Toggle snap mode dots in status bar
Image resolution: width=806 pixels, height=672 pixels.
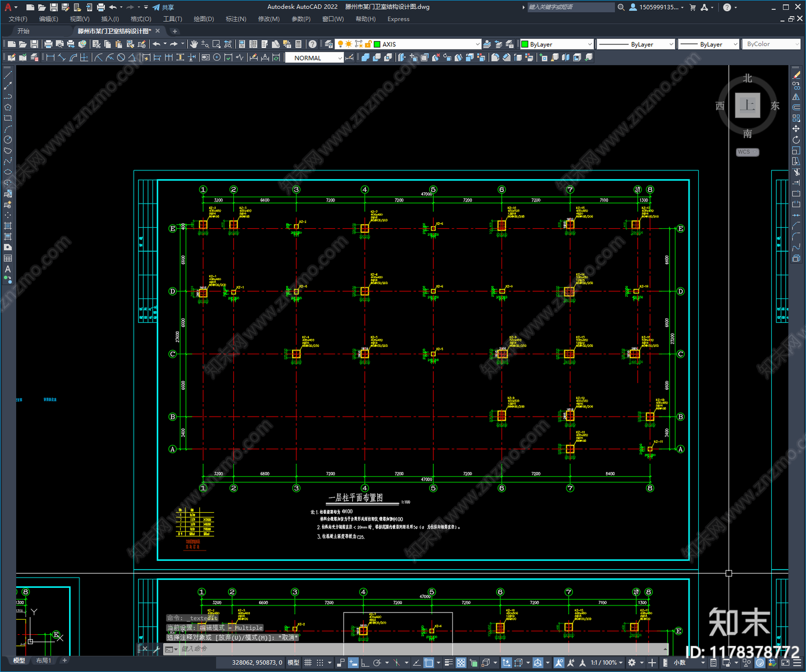point(320,662)
